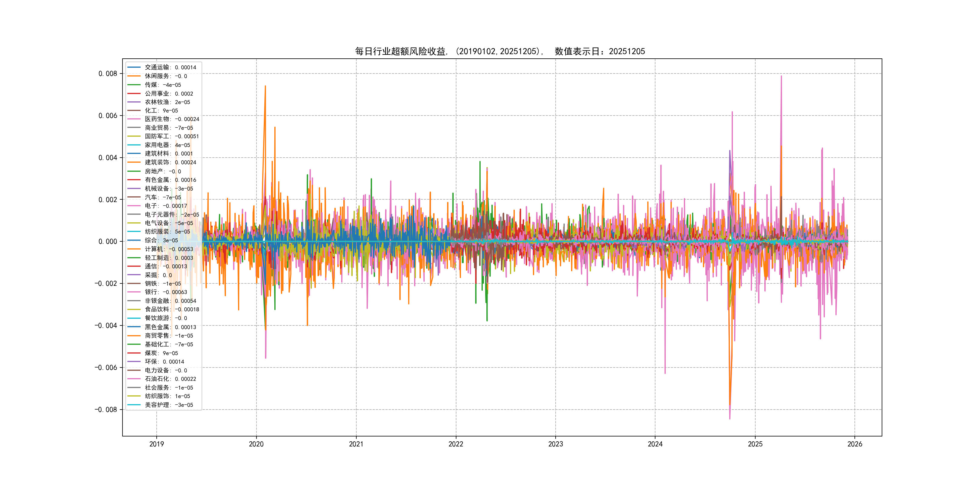The image size is (980, 490).
Task: Click the 2025 x-axis tick label
Action: (x=755, y=444)
